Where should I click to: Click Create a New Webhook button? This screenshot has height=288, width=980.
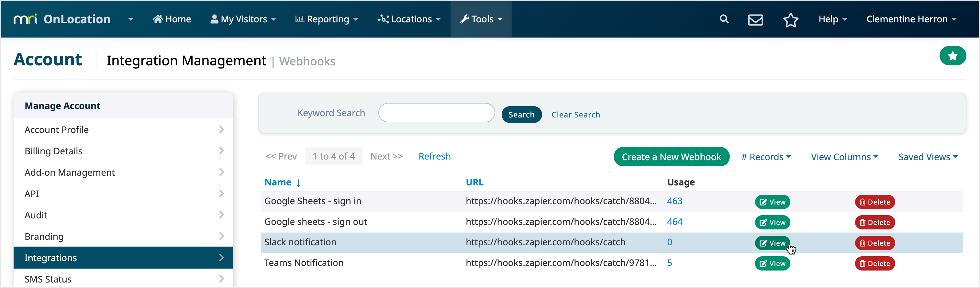click(x=671, y=157)
